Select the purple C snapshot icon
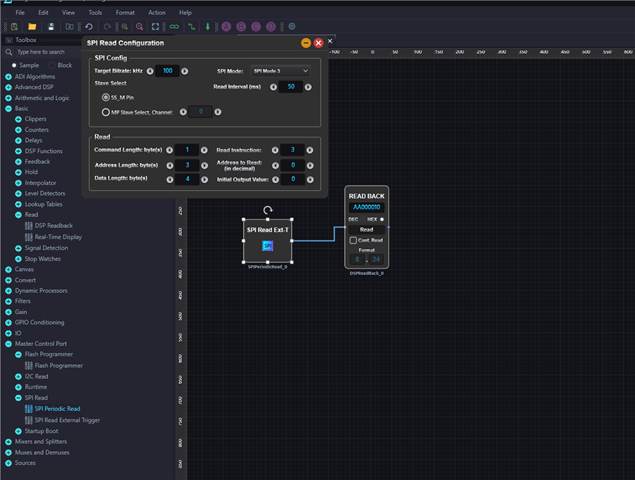The image size is (635, 480). pos(256,27)
